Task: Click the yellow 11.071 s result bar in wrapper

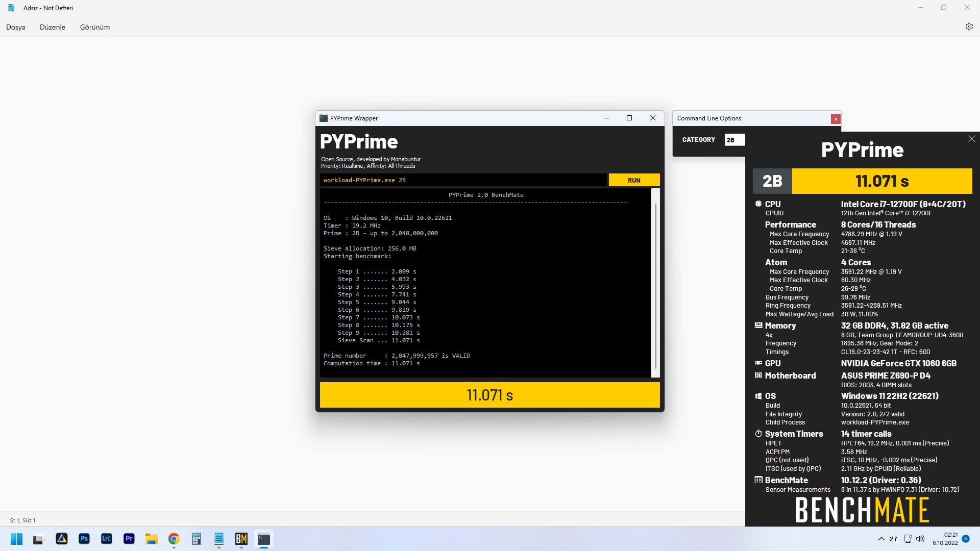Action: point(489,395)
